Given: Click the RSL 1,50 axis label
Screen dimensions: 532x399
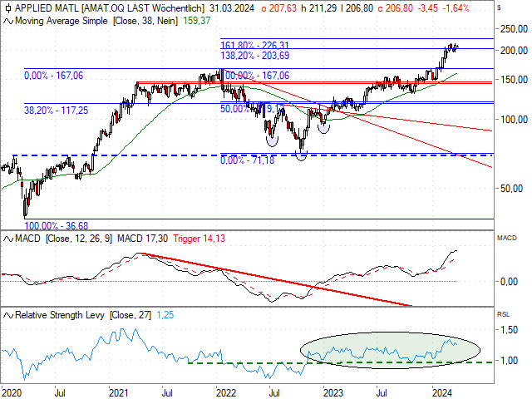Looking at the screenshot, I should (509, 330).
